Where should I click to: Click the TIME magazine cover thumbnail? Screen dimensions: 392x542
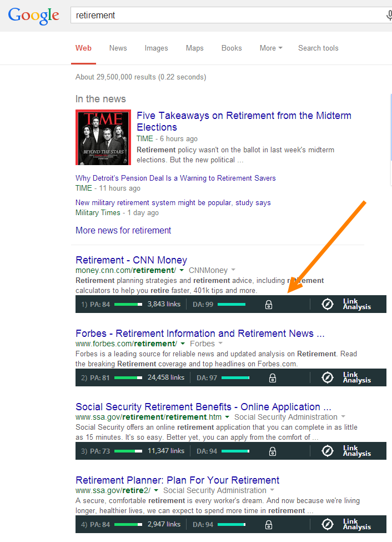pyautogui.click(x=103, y=137)
